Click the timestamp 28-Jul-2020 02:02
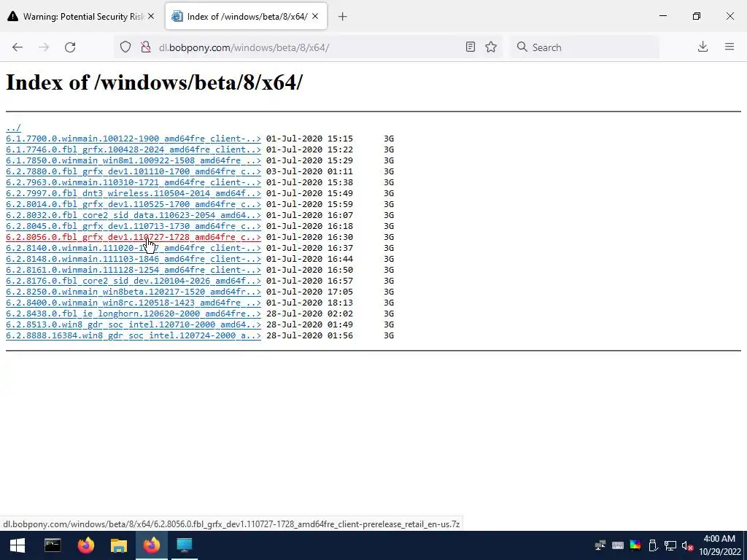 click(x=309, y=314)
